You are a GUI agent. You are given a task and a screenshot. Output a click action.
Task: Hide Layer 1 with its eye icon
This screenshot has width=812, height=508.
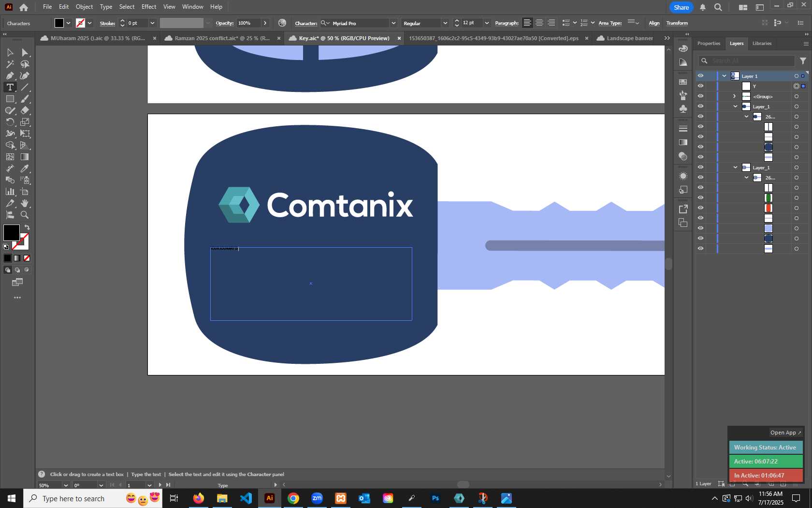(700, 76)
